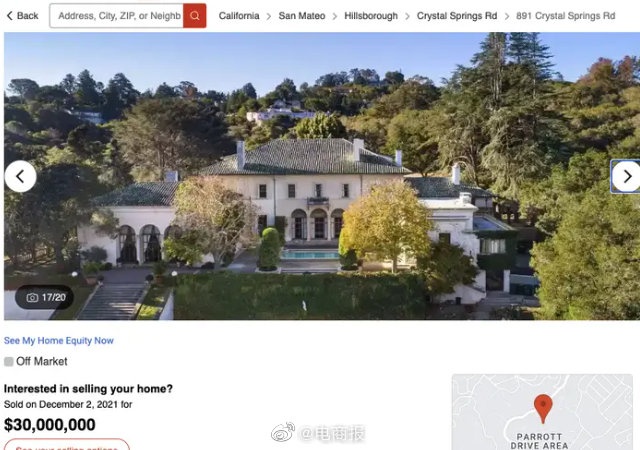This screenshot has width=640, height=450.
Task: Open See My Home Equity Now link
Action: pyautogui.click(x=59, y=341)
